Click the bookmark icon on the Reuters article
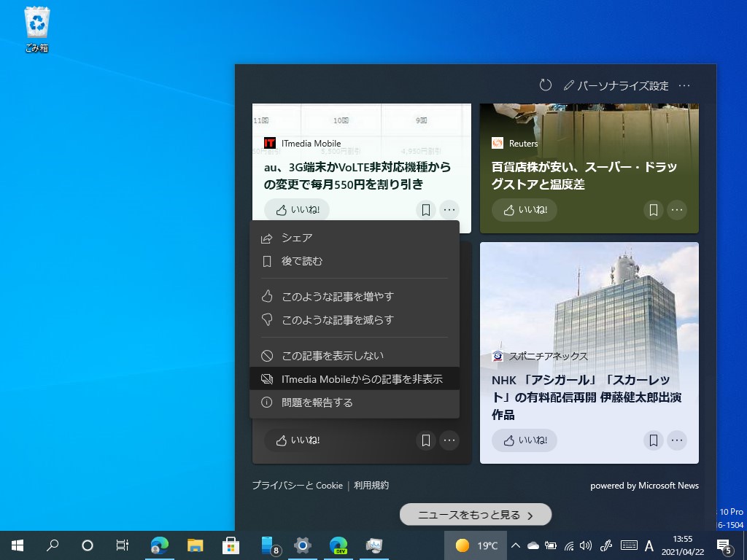This screenshot has width=747, height=560. pyautogui.click(x=653, y=210)
